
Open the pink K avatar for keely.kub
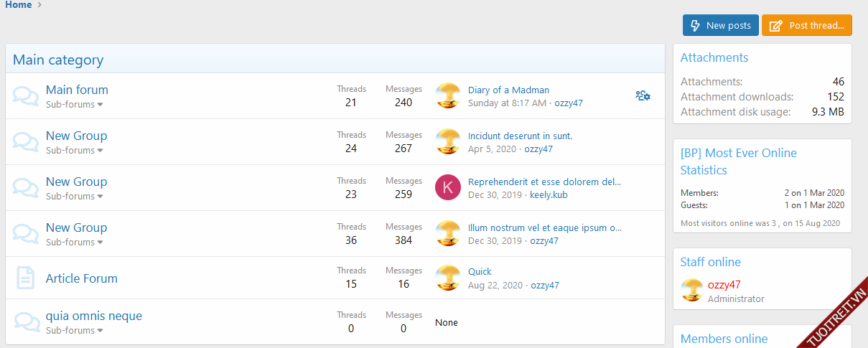pos(448,188)
